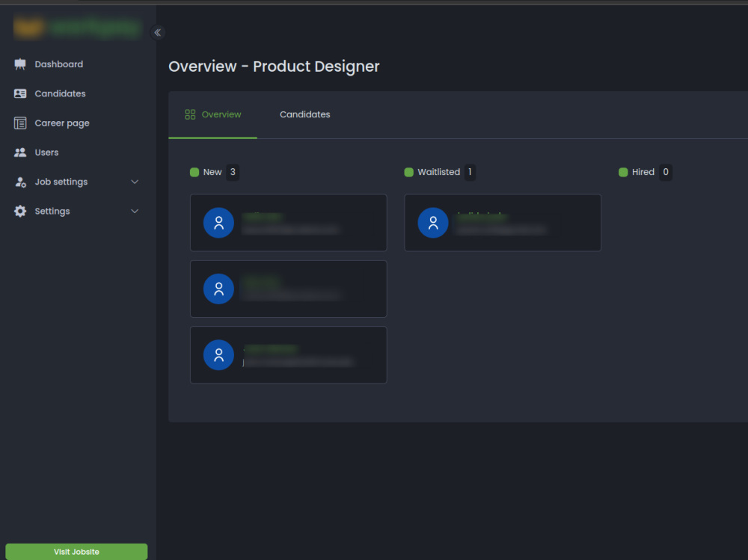Click the Career page document icon
The width and height of the screenshot is (748, 560).
click(x=20, y=123)
